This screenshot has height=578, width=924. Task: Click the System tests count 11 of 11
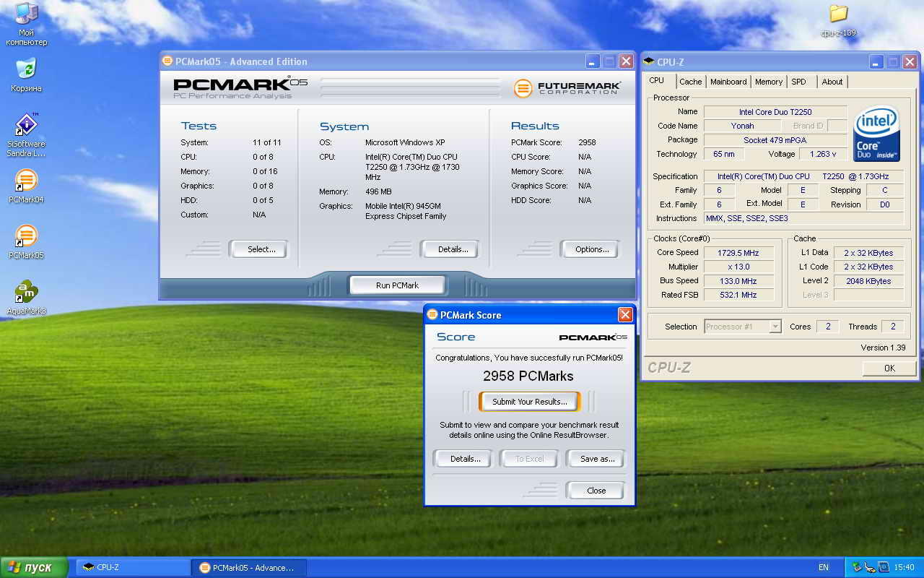[x=267, y=142]
